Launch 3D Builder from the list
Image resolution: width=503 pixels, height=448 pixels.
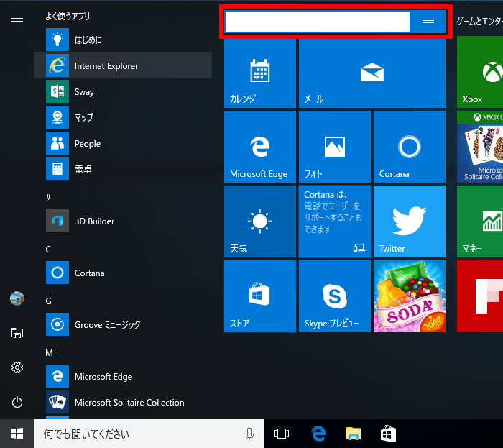coord(123,221)
